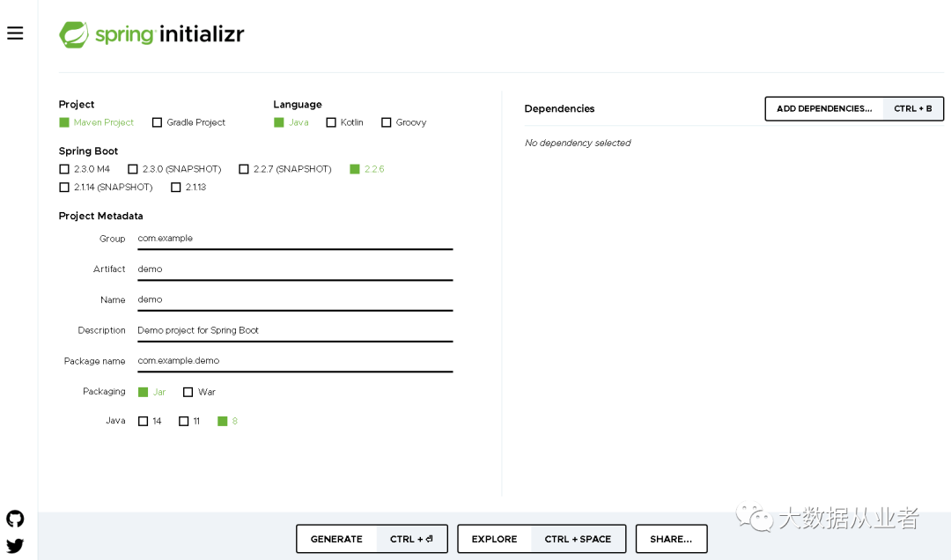Open the GitHub icon link
Viewport: 951px width, 560px height.
click(x=15, y=519)
